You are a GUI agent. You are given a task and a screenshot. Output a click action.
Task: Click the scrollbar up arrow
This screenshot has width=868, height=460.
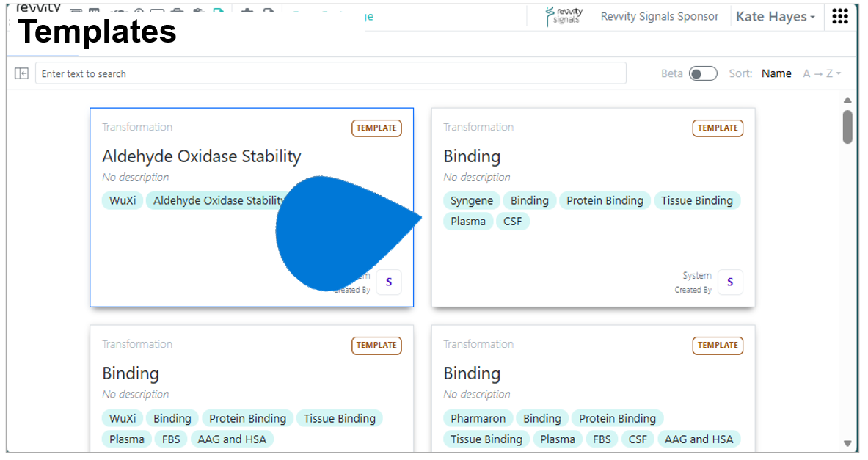tap(847, 101)
